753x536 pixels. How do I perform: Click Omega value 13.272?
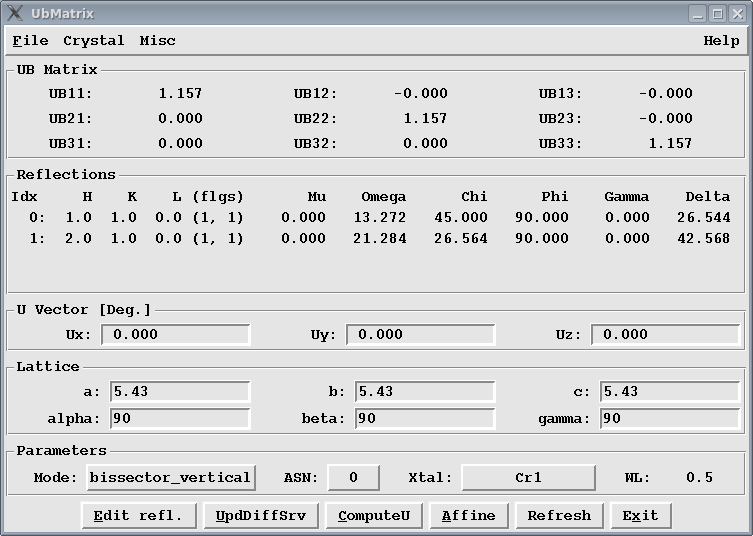pyautogui.click(x=380, y=218)
